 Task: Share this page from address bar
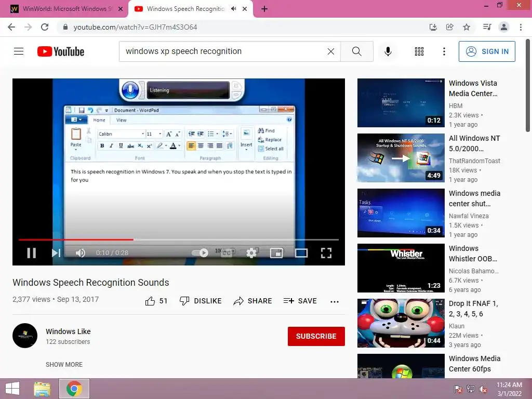pos(450,27)
